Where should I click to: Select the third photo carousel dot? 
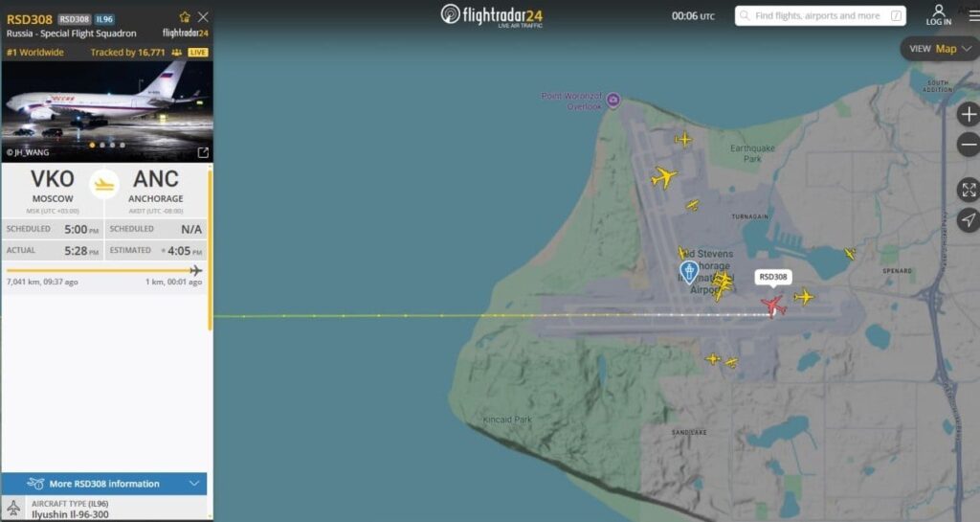(113, 145)
